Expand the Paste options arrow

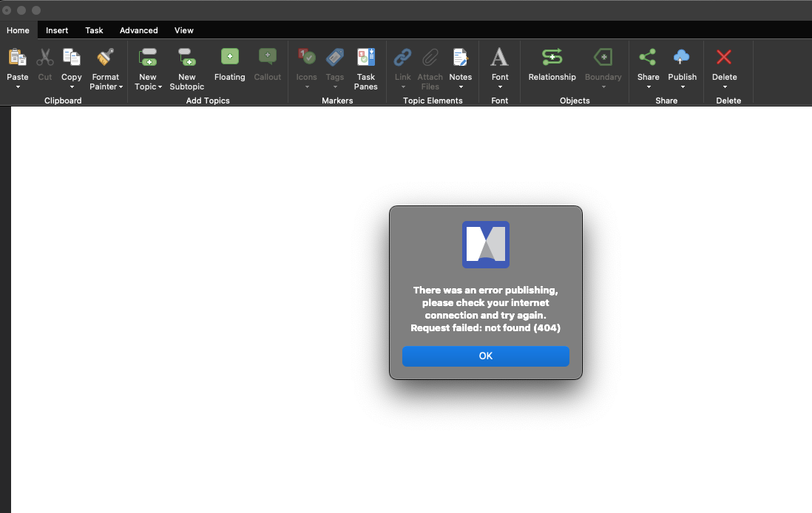coord(18,87)
